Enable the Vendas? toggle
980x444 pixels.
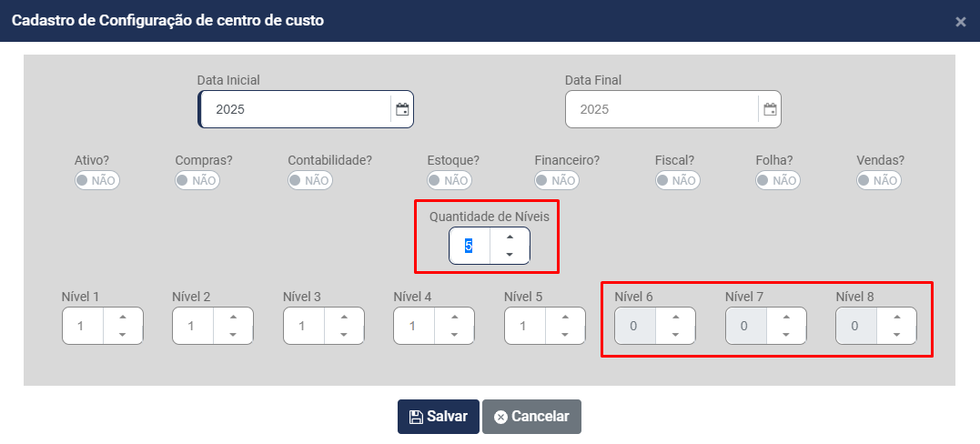(879, 180)
